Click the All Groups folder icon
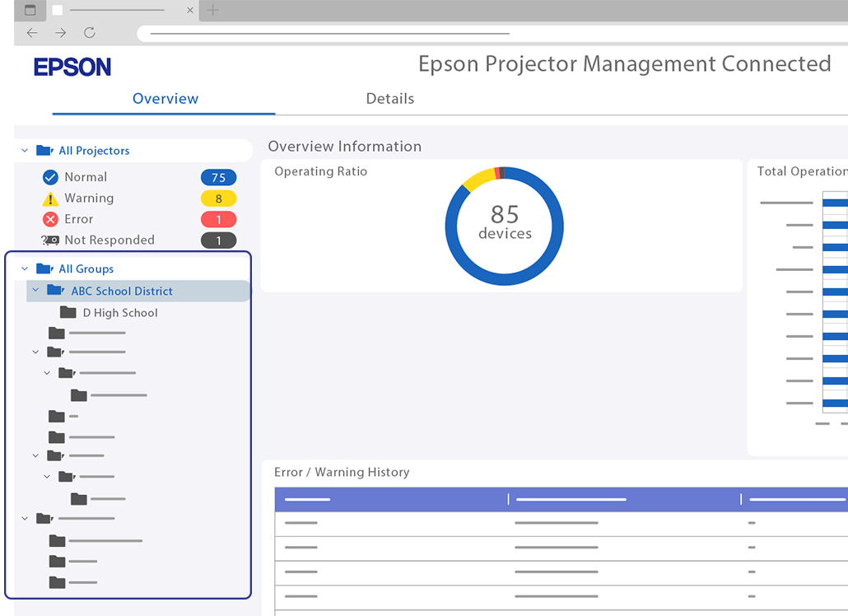This screenshot has height=616, width=848. pyautogui.click(x=44, y=269)
